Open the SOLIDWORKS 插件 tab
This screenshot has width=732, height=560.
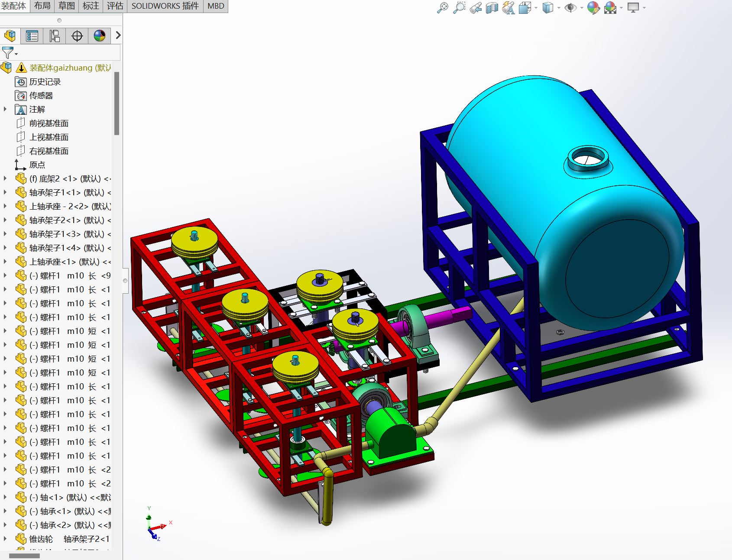(165, 6)
